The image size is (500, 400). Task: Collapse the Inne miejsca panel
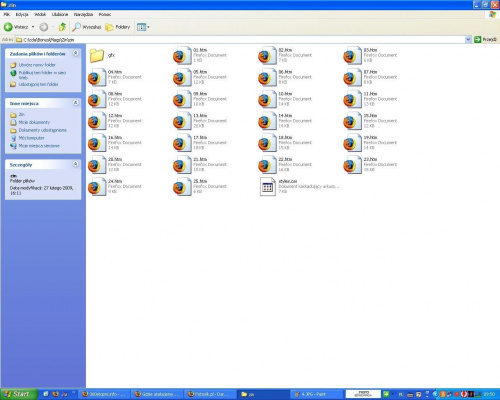point(76,103)
